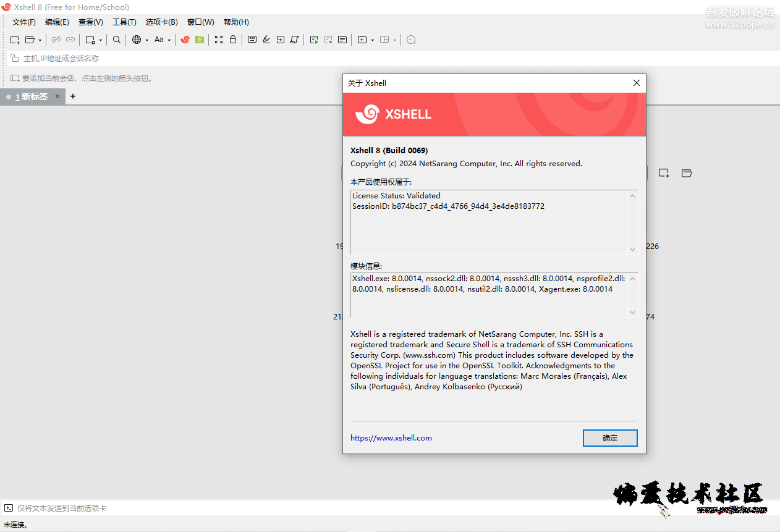
Task: Expand the globe encoding dropdown arrow
Action: point(146,40)
